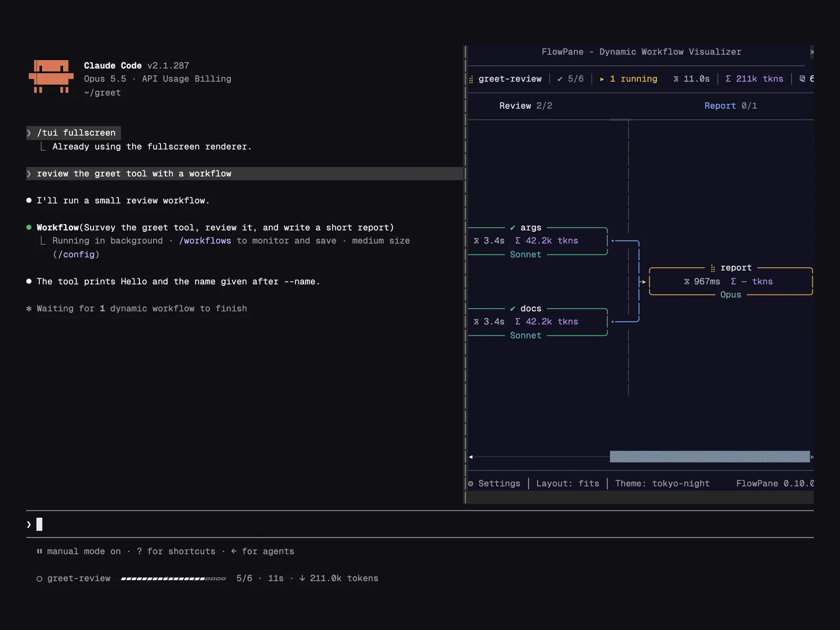Select the /tui fullscreen command line
This screenshot has height=630, width=840.
click(x=73, y=133)
